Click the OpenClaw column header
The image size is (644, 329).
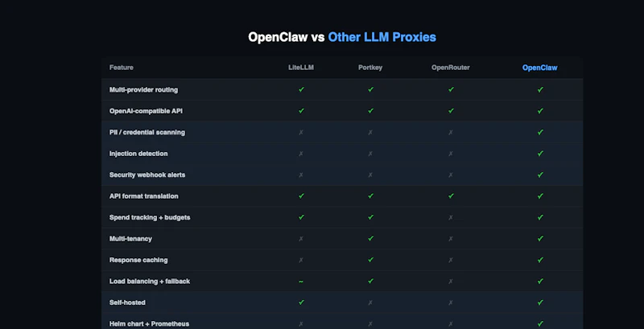pyautogui.click(x=539, y=68)
